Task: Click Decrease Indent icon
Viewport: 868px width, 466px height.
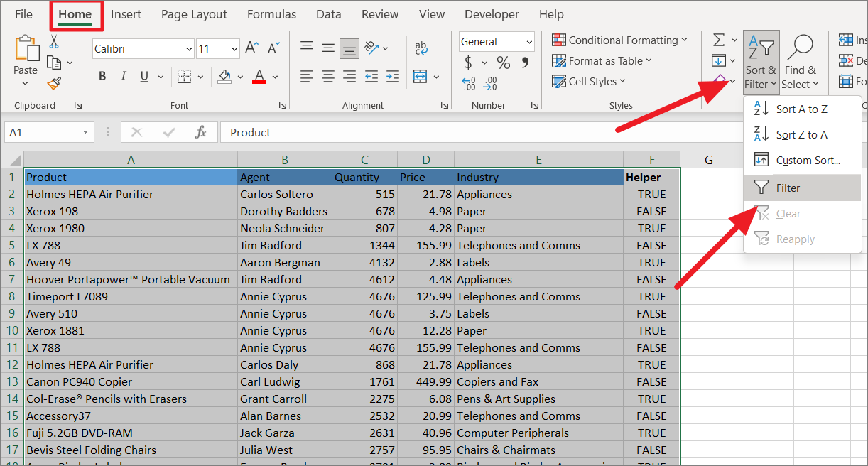Action: click(x=371, y=76)
